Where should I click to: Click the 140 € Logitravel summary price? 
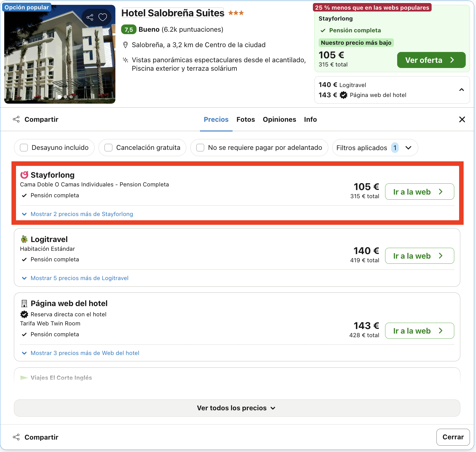coord(342,85)
